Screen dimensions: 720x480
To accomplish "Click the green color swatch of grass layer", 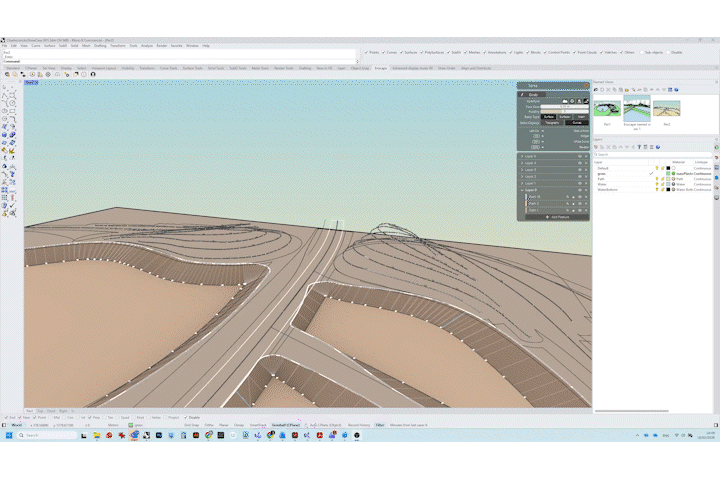I will pos(668,174).
